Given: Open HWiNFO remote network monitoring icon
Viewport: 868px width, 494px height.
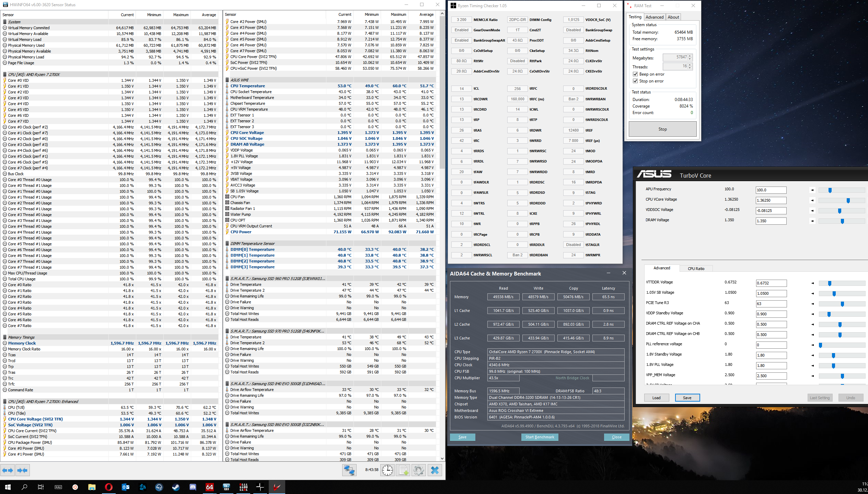Looking at the screenshot, I should [349, 470].
